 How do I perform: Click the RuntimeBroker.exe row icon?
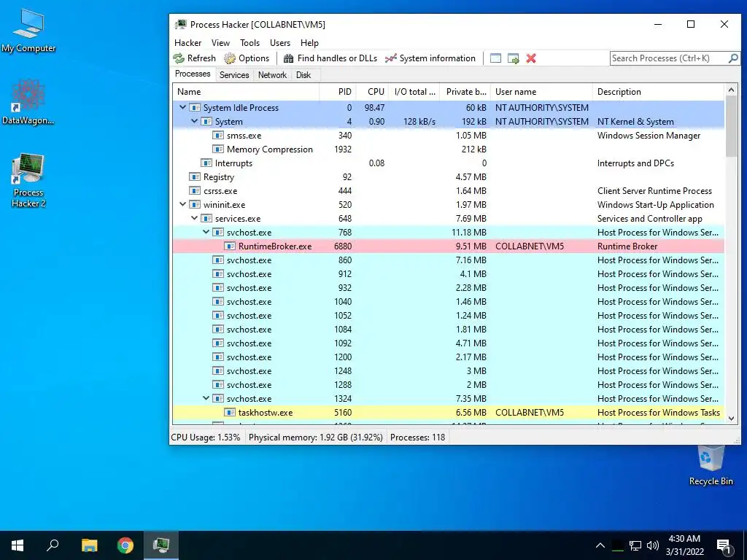pos(230,246)
